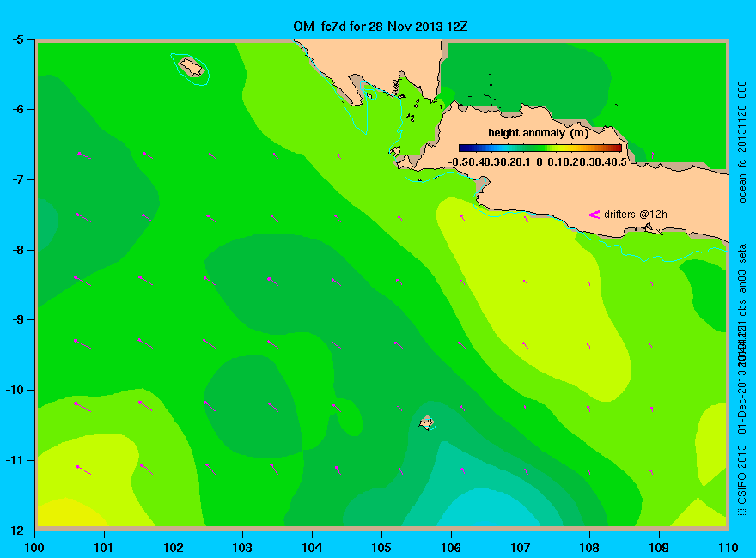Click the latitude axis label "-11"

tap(14, 460)
